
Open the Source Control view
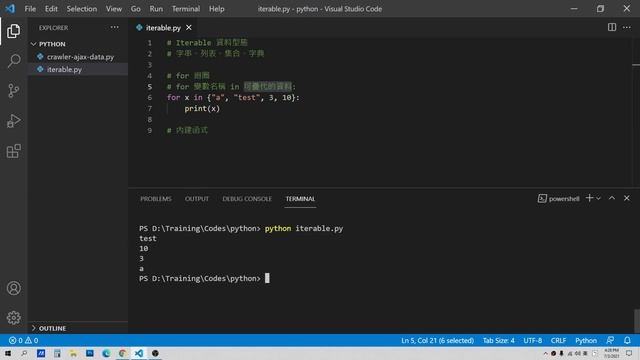tap(13, 91)
